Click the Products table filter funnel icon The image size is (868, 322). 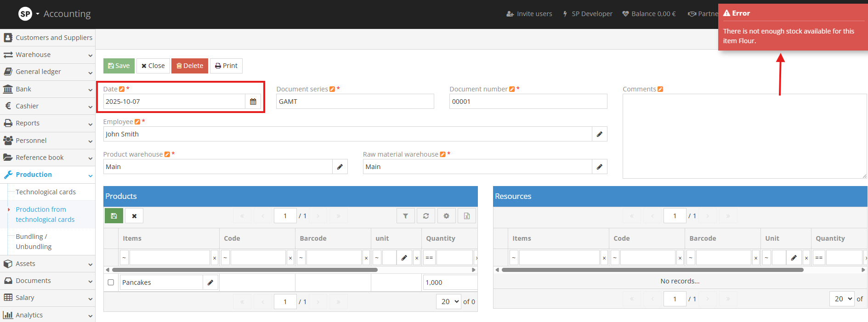(405, 216)
